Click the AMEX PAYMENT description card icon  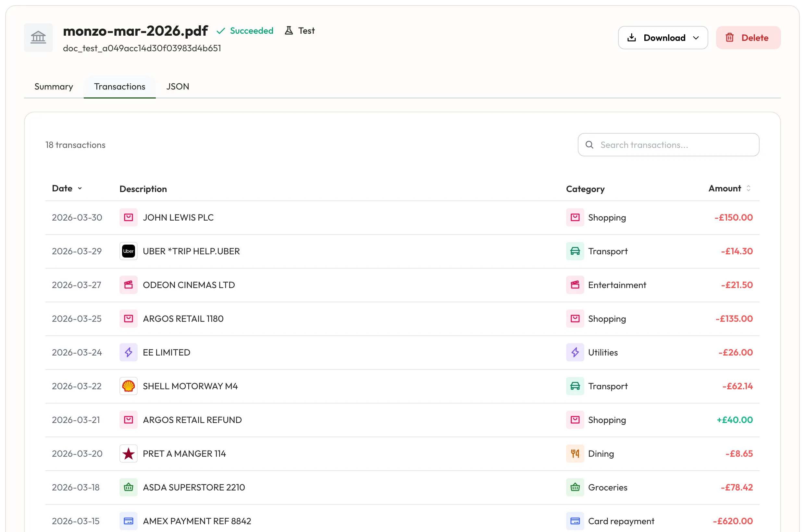coord(128,521)
